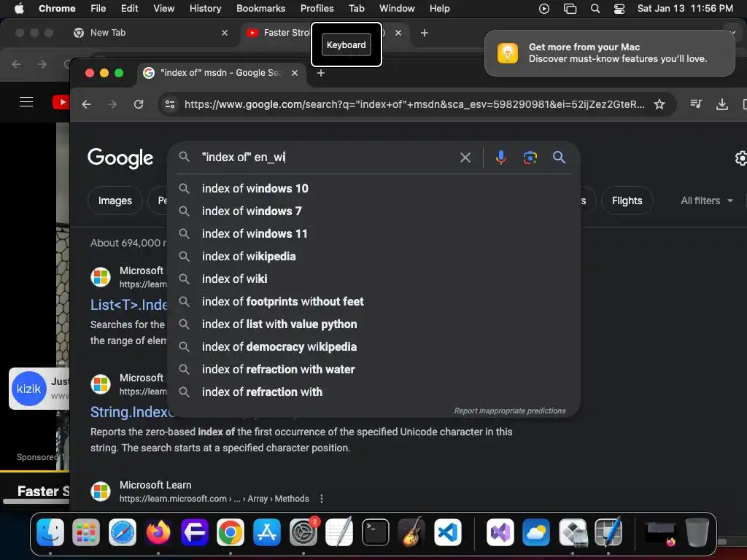Open the Window menu
Image resolution: width=747 pixels, height=560 pixels.
[397, 8]
